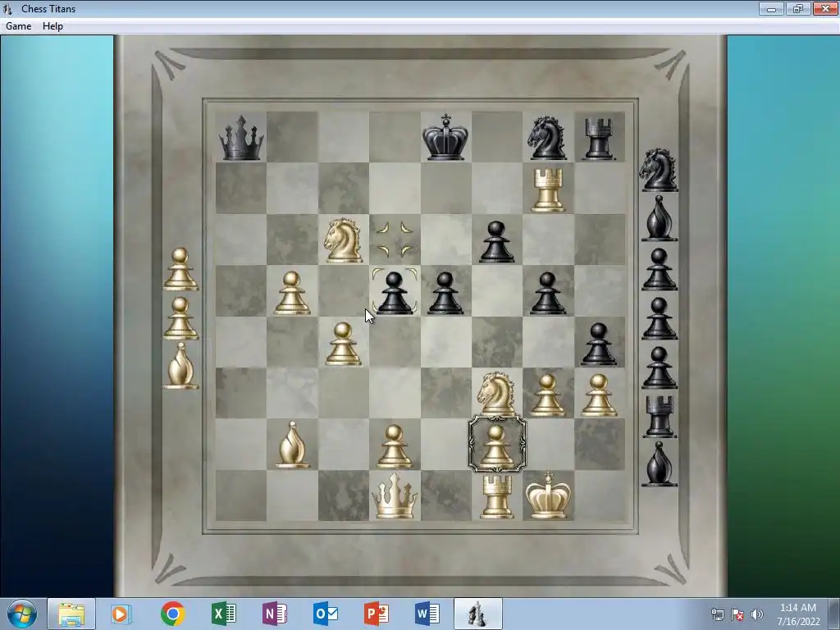The width and height of the screenshot is (840, 630).
Task: Click the highlighted empty square d6
Action: [395, 240]
